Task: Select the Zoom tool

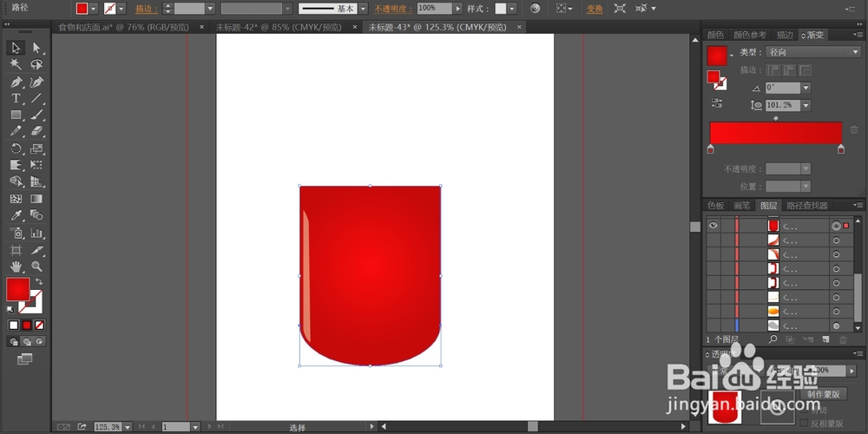Action: (36, 266)
